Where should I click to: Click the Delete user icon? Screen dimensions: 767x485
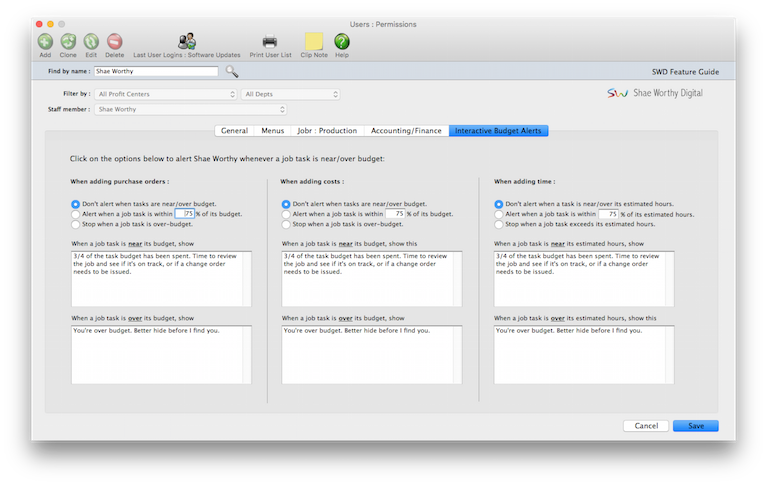(x=114, y=41)
